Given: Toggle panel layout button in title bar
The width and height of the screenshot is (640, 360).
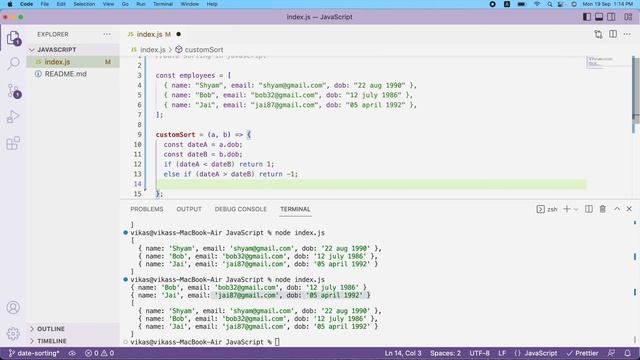Looking at the screenshot, I should point(599,17).
